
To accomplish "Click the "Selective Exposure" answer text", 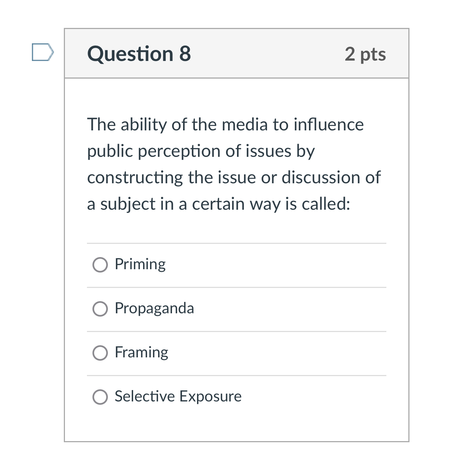I will pyautogui.click(x=178, y=397).
